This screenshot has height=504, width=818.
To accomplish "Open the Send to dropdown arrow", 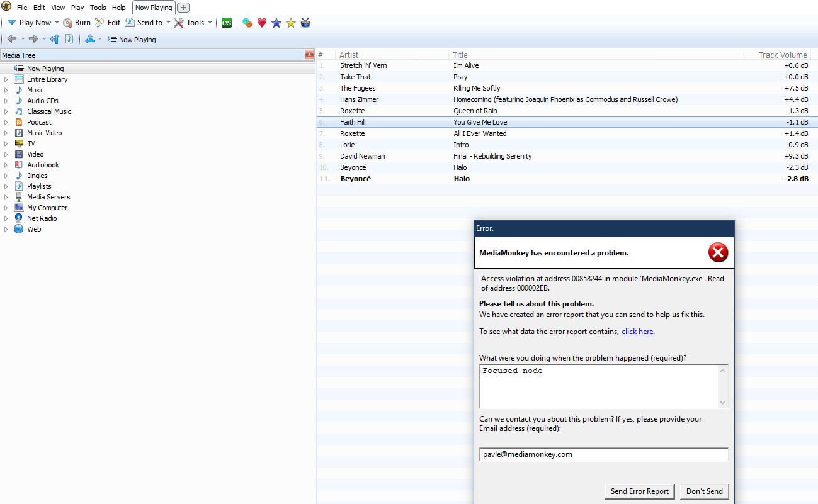I will [x=168, y=23].
